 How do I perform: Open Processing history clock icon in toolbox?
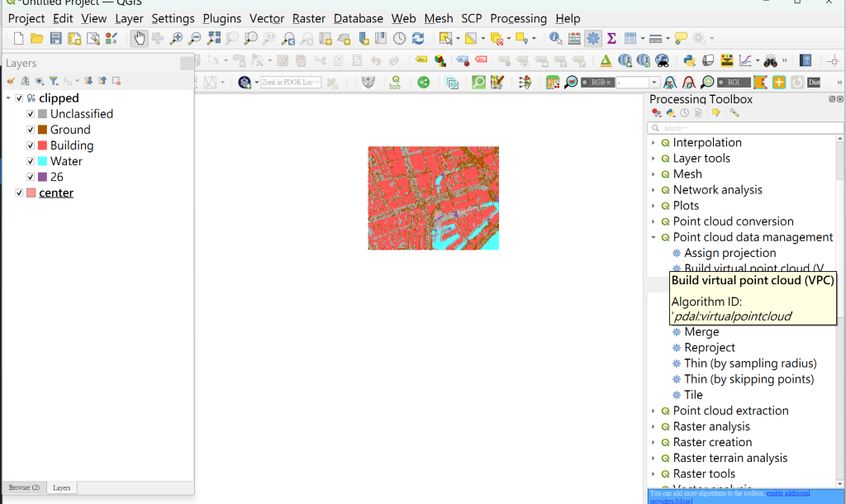[x=684, y=112]
